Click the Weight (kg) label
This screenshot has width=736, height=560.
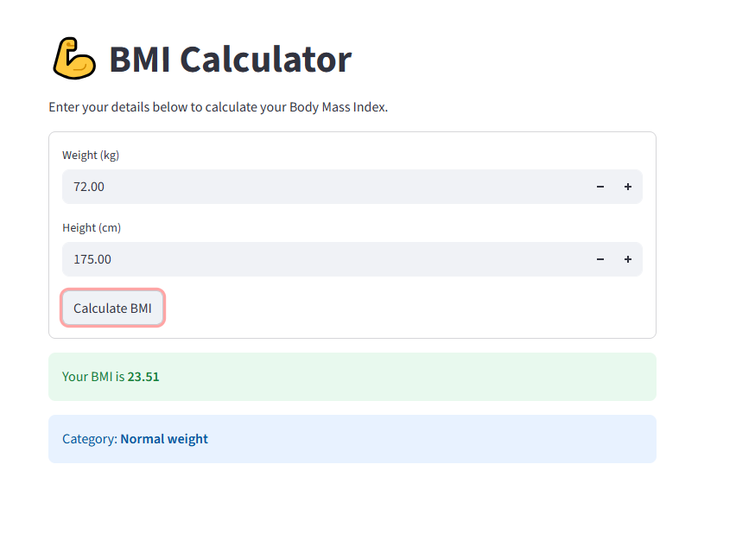[x=91, y=155]
